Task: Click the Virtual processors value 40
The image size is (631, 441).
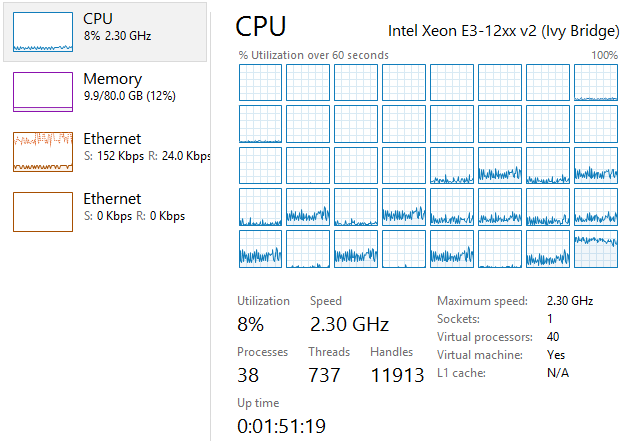Action: (553, 337)
